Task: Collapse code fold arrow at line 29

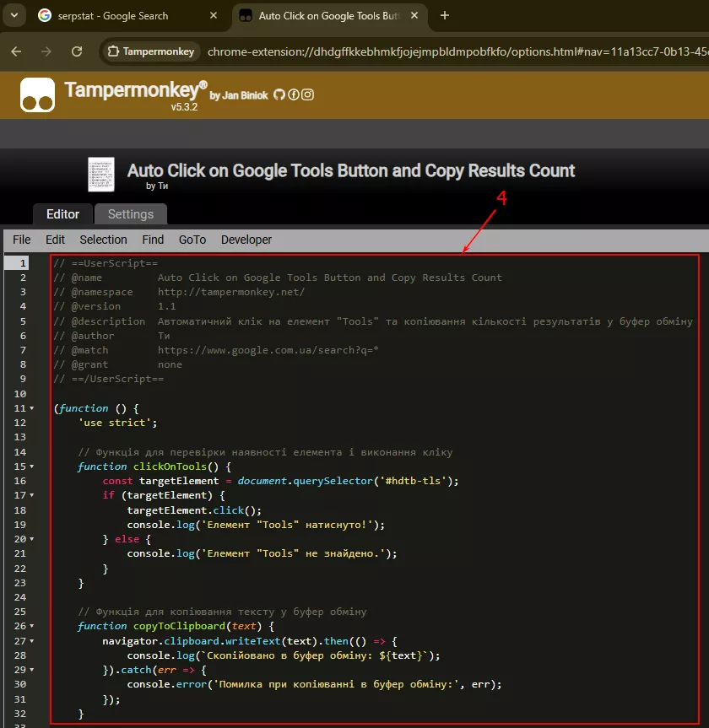Action: (x=31, y=670)
